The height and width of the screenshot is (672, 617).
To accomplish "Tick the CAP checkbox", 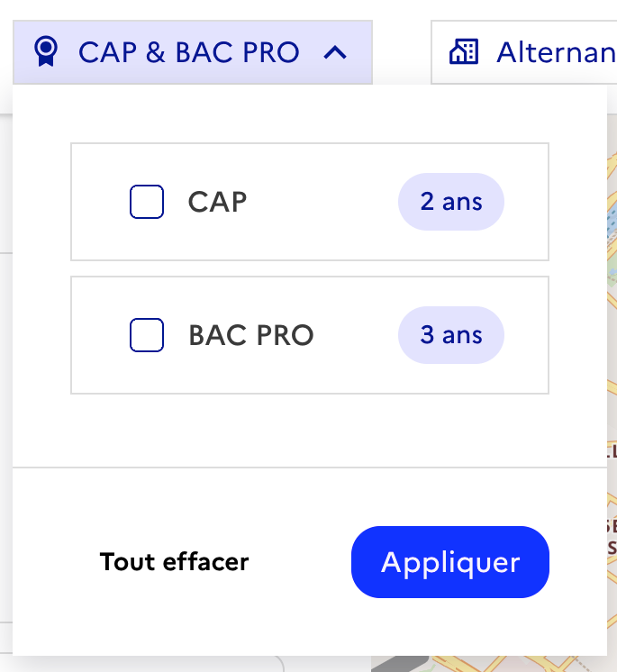I will (147, 202).
